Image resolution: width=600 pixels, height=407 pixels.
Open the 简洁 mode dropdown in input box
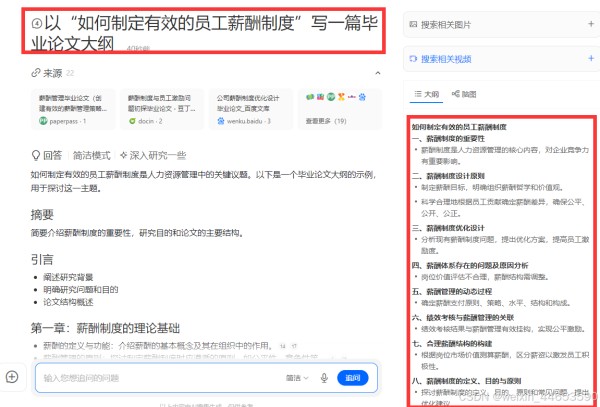click(x=297, y=378)
